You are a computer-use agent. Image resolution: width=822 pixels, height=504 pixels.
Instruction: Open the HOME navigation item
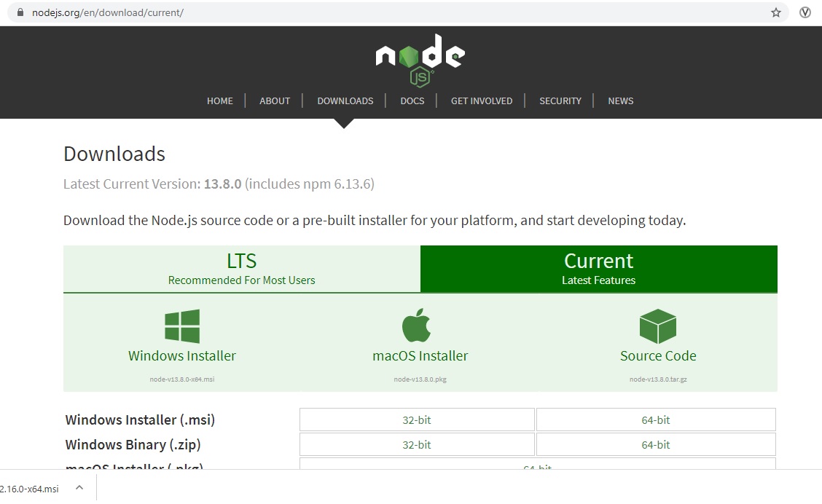tap(219, 101)
